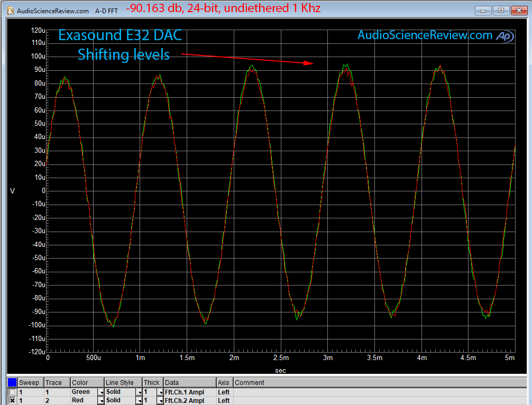
Task: Select the Fft.Ch.2 Ampl data cell
Action: [x=190, y=401]
